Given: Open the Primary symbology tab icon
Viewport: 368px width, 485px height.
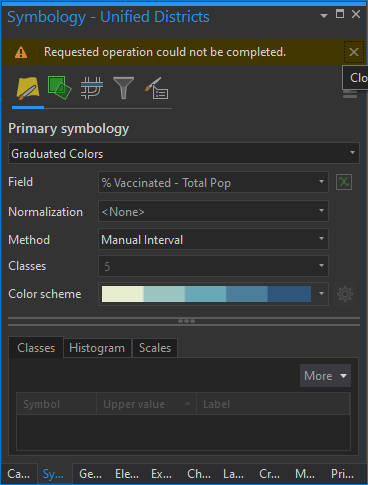Looking at the screenshot, I should 28,88.
